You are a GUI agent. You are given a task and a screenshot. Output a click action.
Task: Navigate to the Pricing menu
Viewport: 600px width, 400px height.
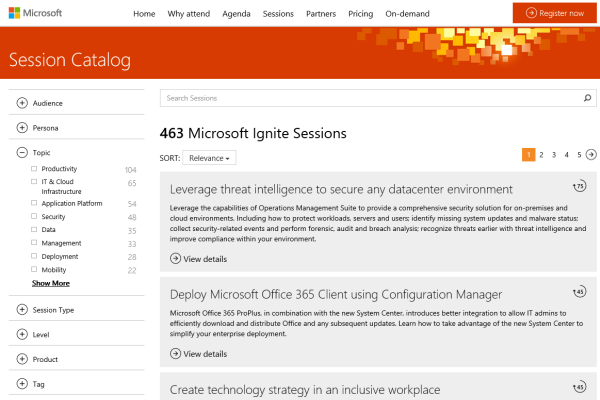pos(359,14)
